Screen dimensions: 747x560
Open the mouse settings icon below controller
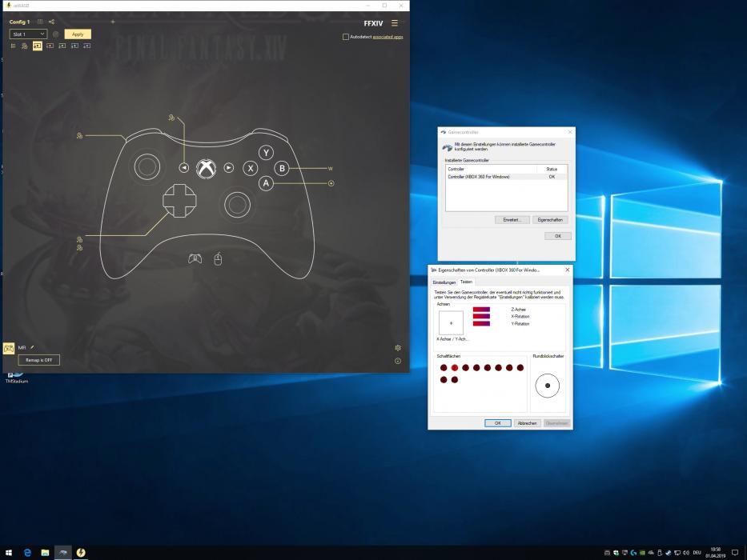[218, 258]
